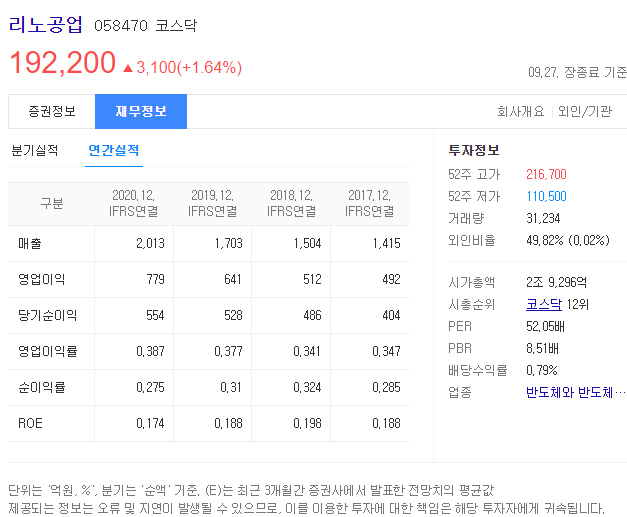
Task: Open the 외인/기관 link
Action: 585,111
